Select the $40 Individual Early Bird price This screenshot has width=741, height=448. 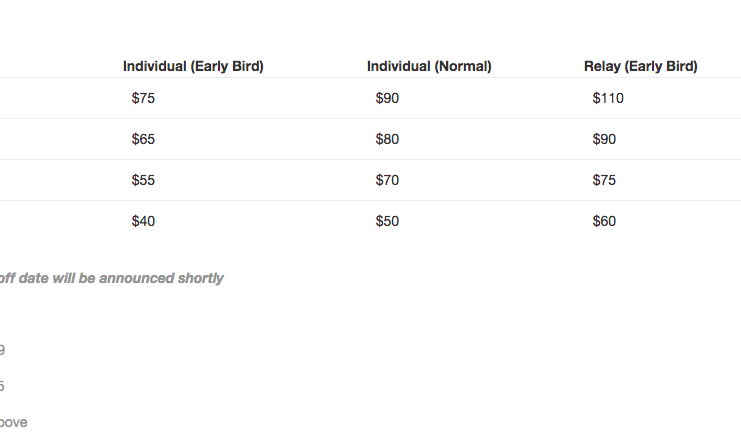tap(143, 221)
